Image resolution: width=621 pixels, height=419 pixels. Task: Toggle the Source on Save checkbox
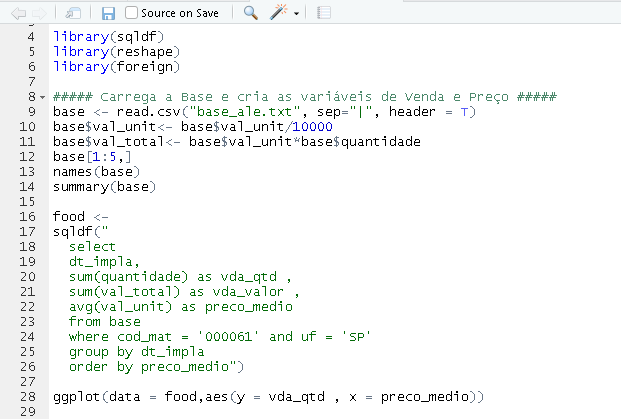coord(132,13)
